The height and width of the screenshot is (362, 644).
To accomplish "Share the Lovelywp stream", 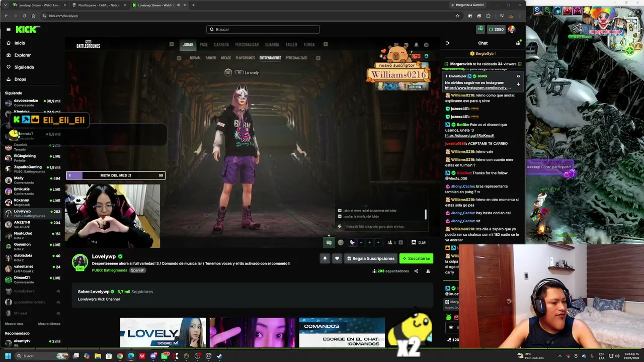I will [x=416, y=271].
